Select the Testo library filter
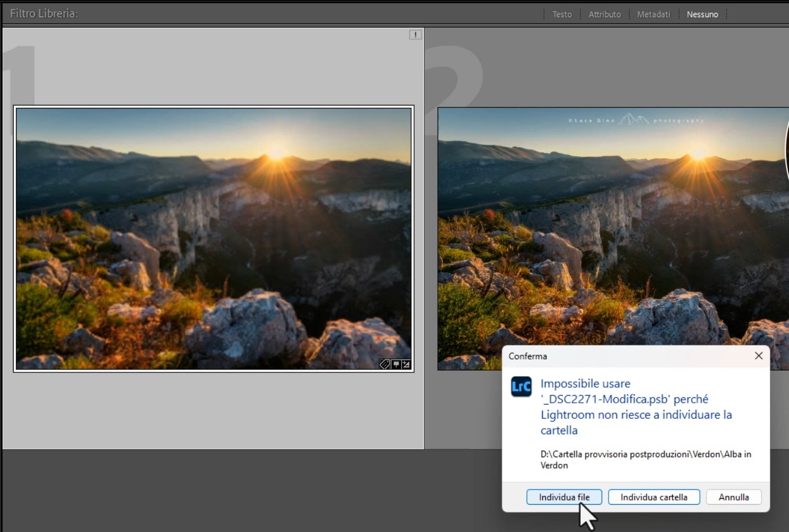 click(x=561, y=14)
